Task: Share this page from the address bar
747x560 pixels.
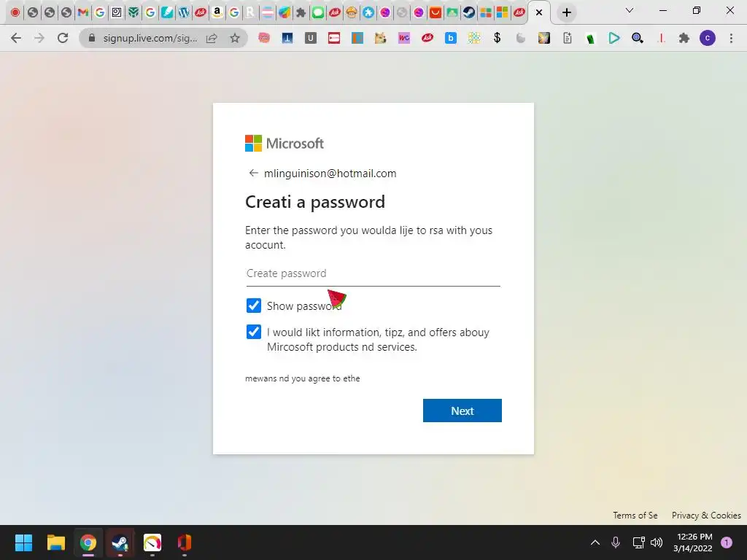Action: (x=212, y=38)
